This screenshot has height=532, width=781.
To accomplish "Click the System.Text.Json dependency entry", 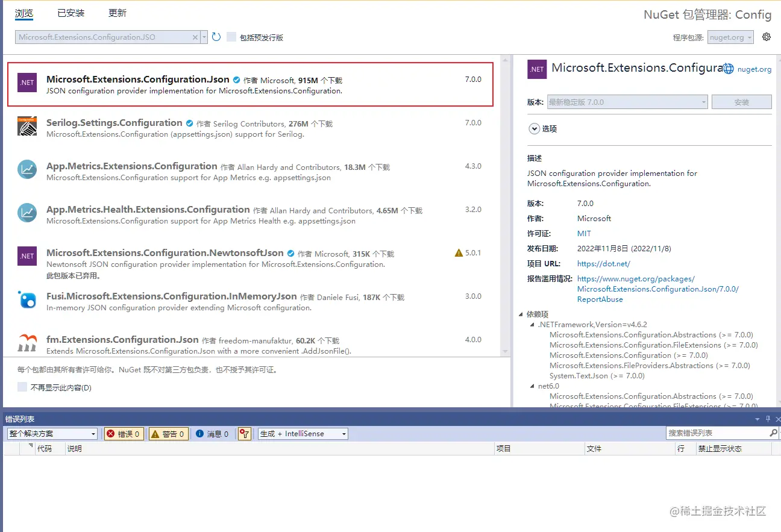I will point(597,375).
